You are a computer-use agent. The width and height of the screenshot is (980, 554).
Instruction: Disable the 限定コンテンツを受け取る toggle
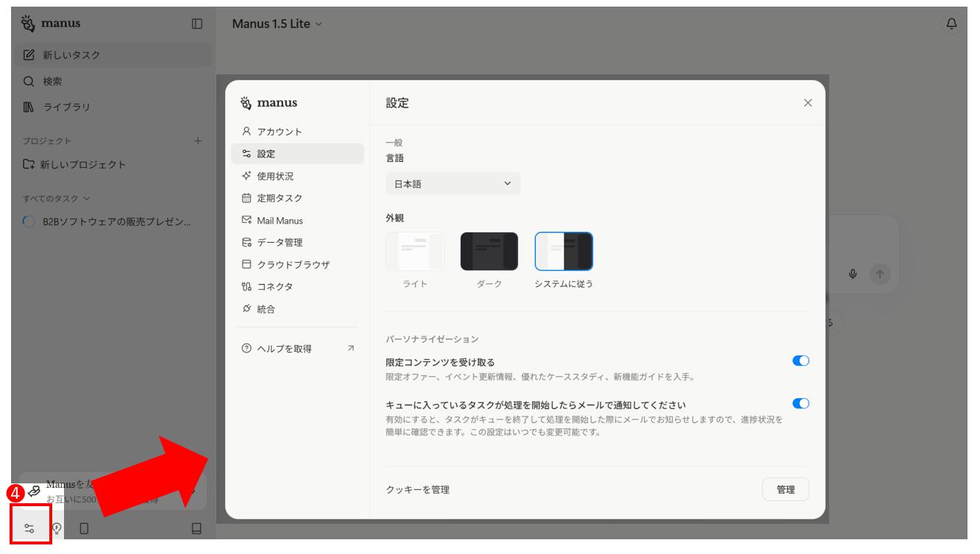[801, 360]
